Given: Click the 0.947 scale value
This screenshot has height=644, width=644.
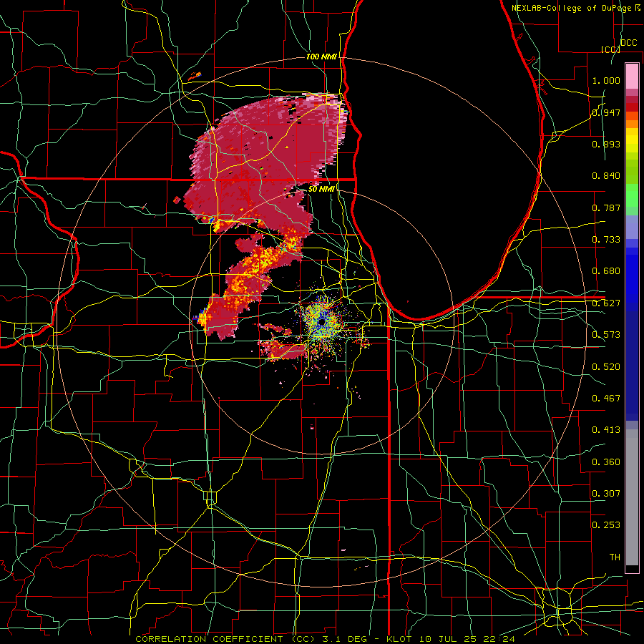Looking at the screenshot, I should click(x=606, y=112).
